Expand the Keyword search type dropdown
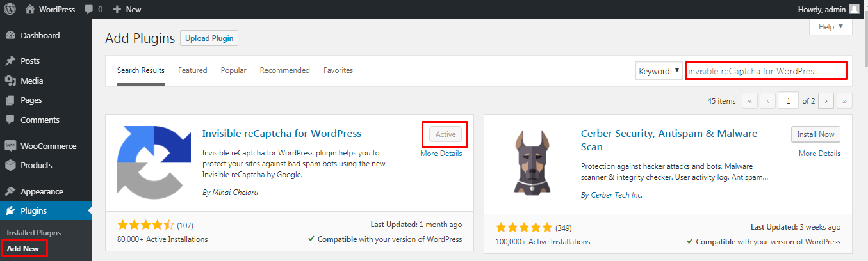 pos(659,71)
